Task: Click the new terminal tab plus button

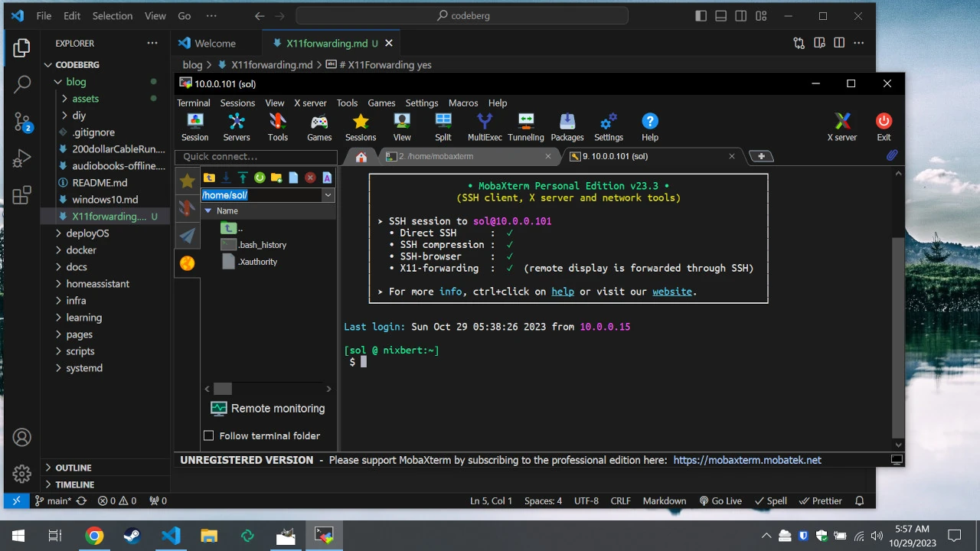Action: point(761,156)
